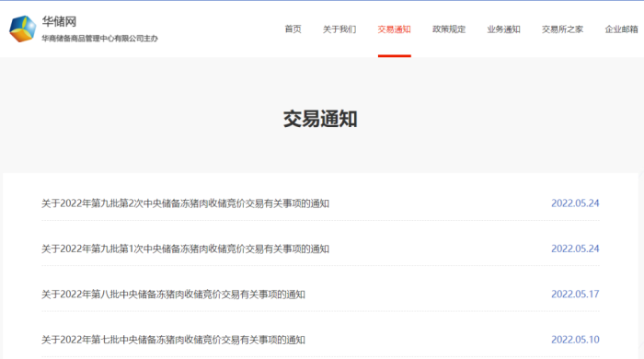Viewport: 644px width, 359px height.
Task: Click the second 2022.05.24 date entry
Action: pos(575,249)
